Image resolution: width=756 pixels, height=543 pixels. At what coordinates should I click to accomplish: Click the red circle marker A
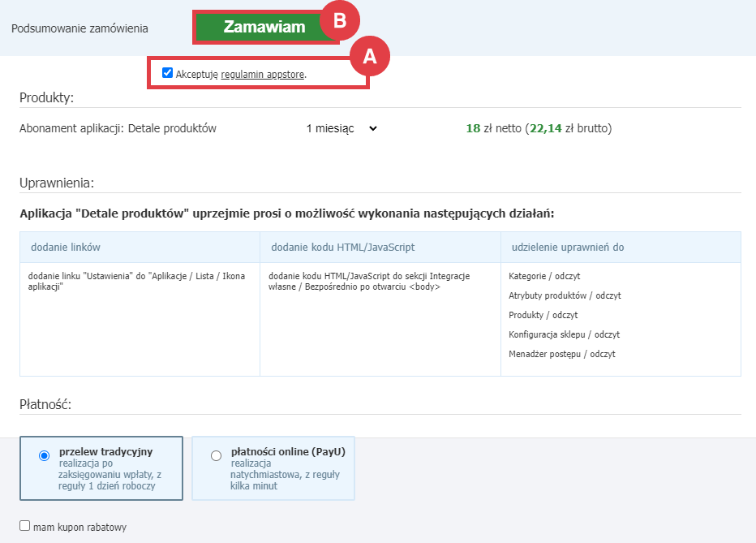[370, 55]
